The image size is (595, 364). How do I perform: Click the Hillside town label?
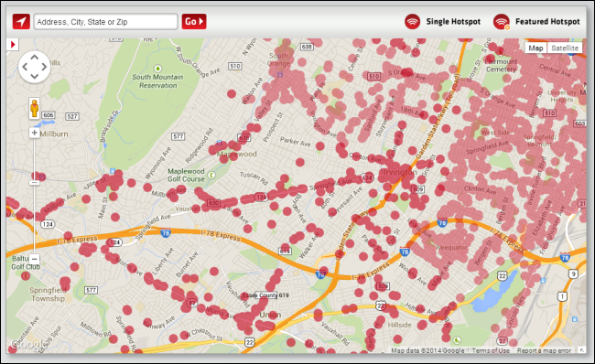400,325
